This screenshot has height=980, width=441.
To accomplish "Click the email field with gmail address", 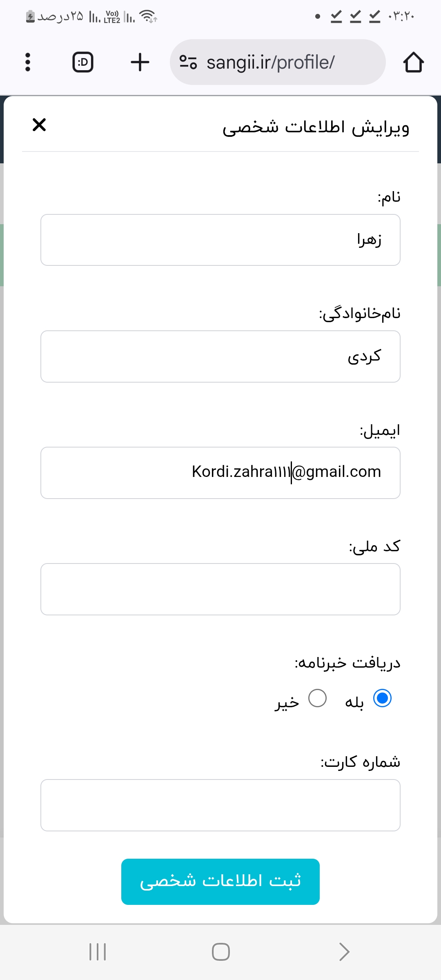I will point(220,473).
